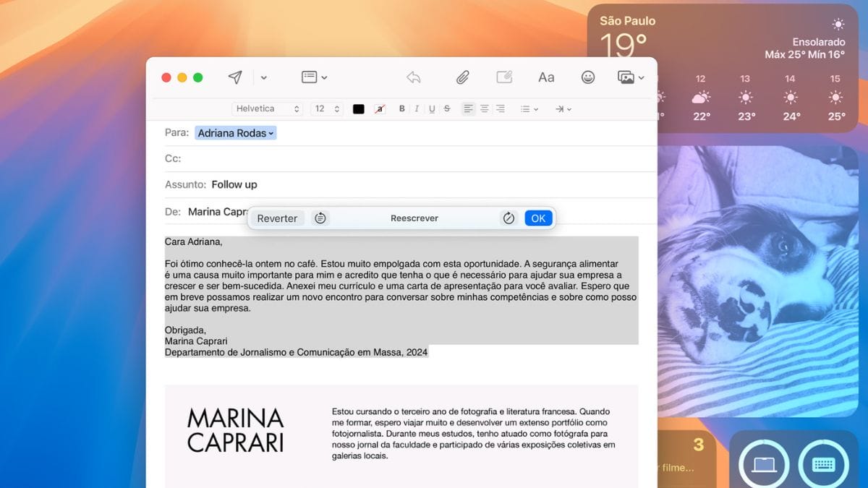
Task: Expand the send options chevron
Action: click(x=264, y=77)
